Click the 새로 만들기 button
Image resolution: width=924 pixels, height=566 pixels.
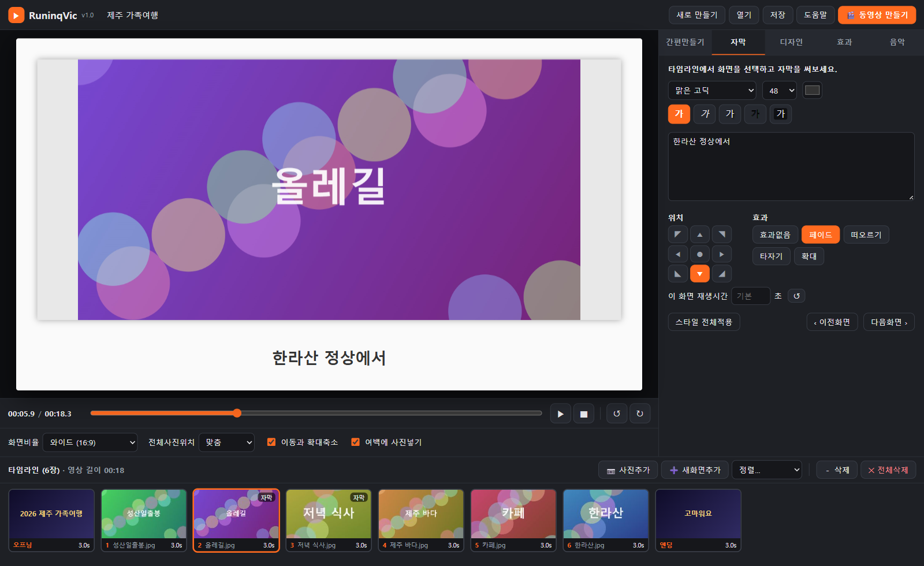(696, 15)
